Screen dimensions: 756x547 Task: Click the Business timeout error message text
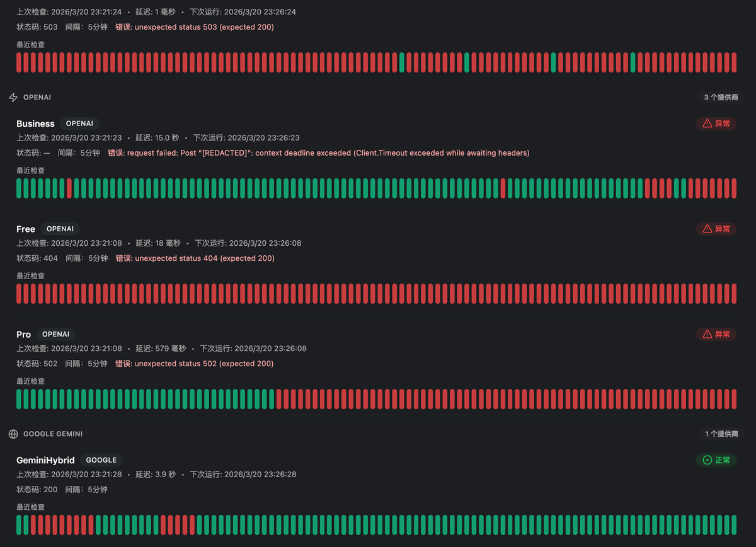click(x=328, y=153)
